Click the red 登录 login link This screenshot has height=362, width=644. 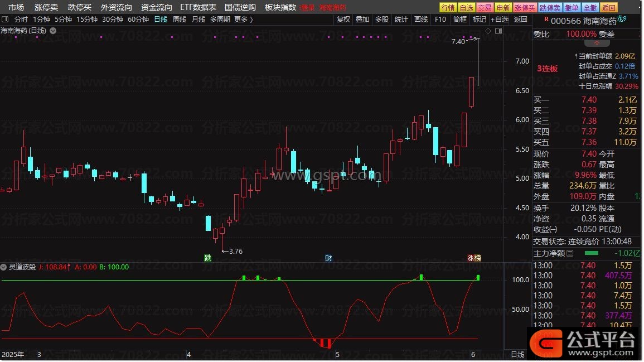(x=307, y=8)
